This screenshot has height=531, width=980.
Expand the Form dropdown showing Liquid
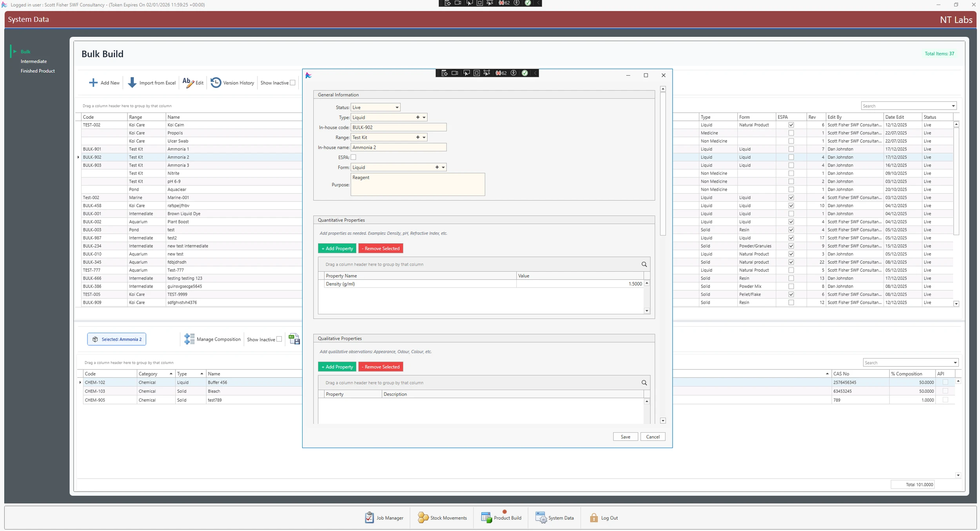443,167
